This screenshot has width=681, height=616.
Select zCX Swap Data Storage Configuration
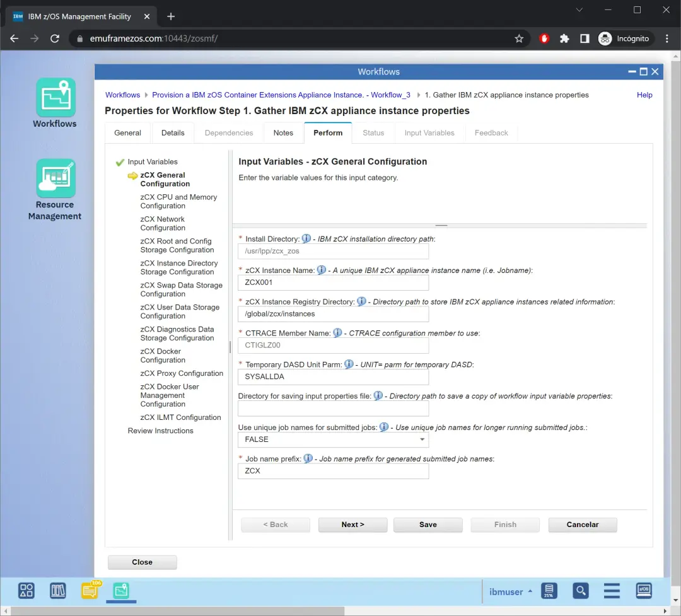(181, 289)
